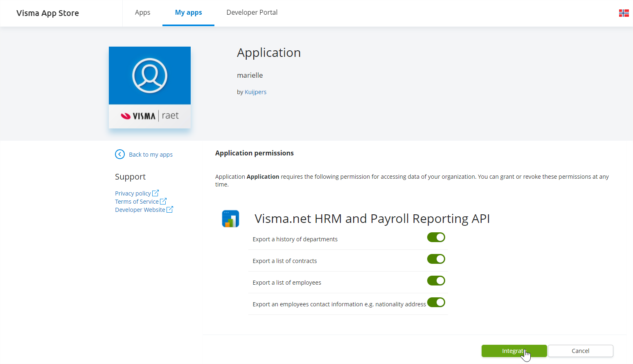Select the My apps tab
633x364 pixels.
click(188, 13)
